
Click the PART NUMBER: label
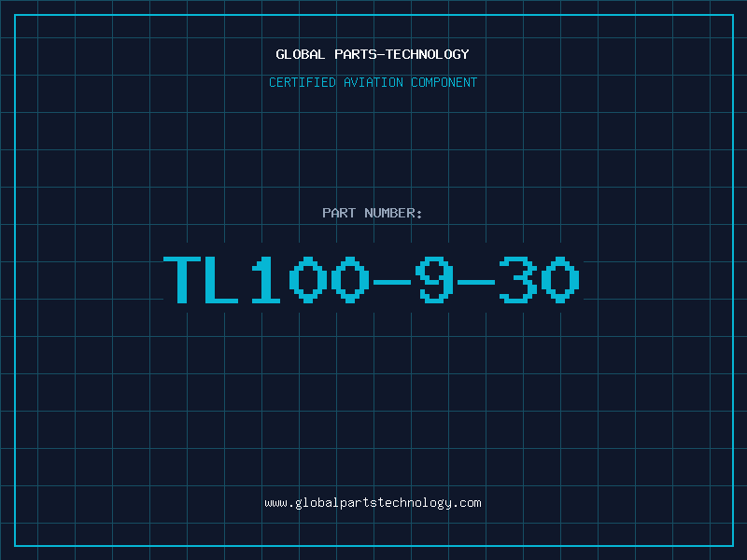click(x=372, y=213)
